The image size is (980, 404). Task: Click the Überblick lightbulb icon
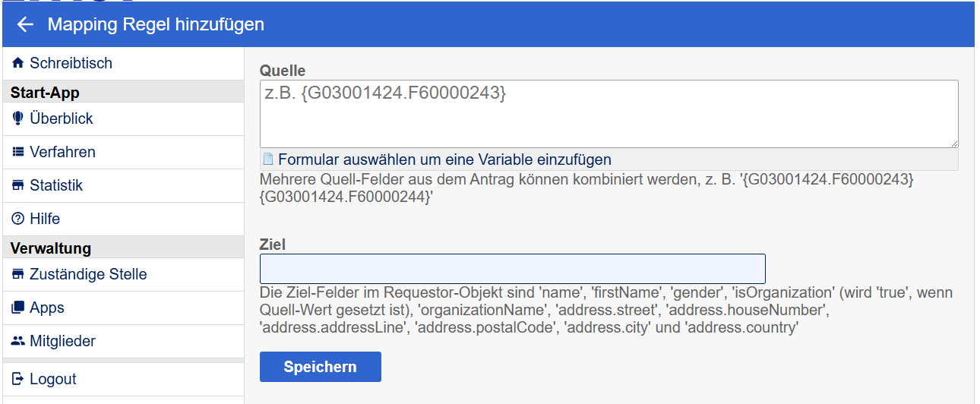click(x=18, y=119)
